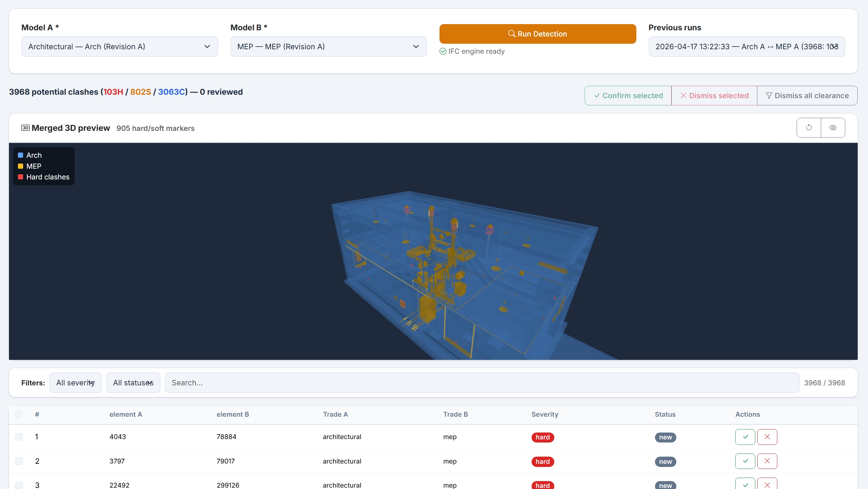Reset the 3D preview view orientation
This screenshot has width=868, height=489.
tap(809, 127)
